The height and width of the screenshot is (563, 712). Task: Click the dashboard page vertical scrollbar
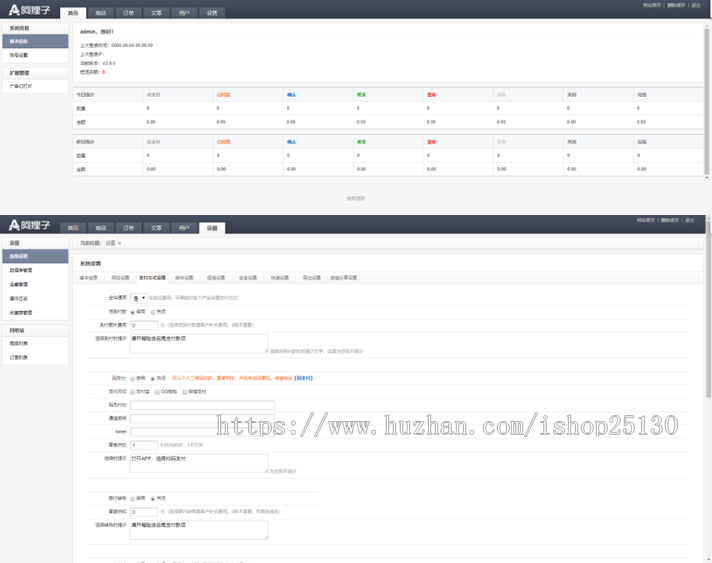[x=707, y=102]
